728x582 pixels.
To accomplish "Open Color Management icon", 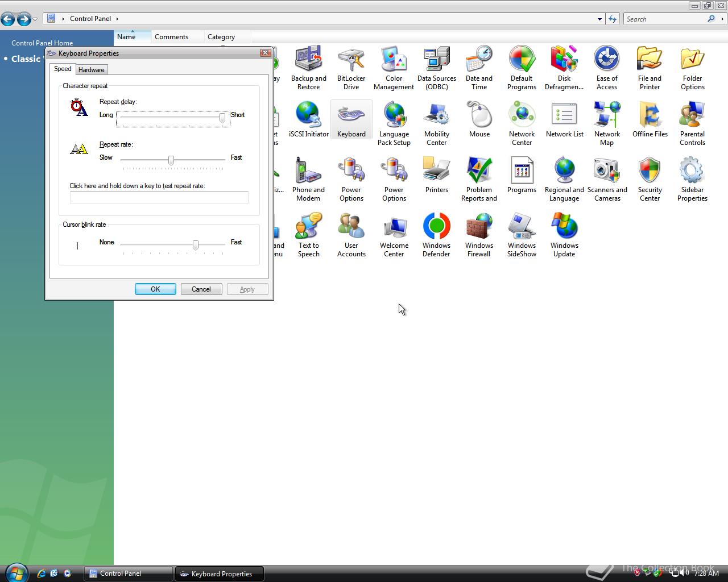I will pos(394,68).
